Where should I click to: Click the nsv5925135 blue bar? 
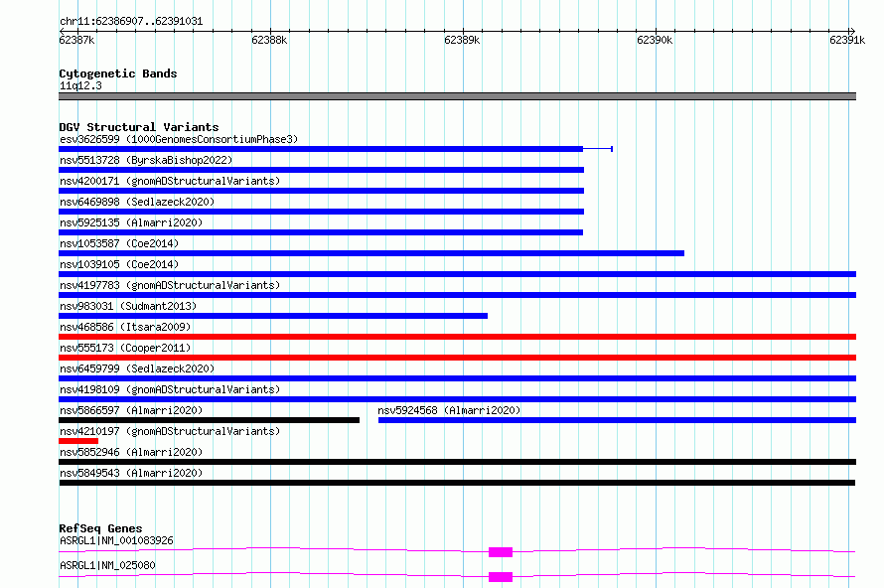tap(321, 232)
